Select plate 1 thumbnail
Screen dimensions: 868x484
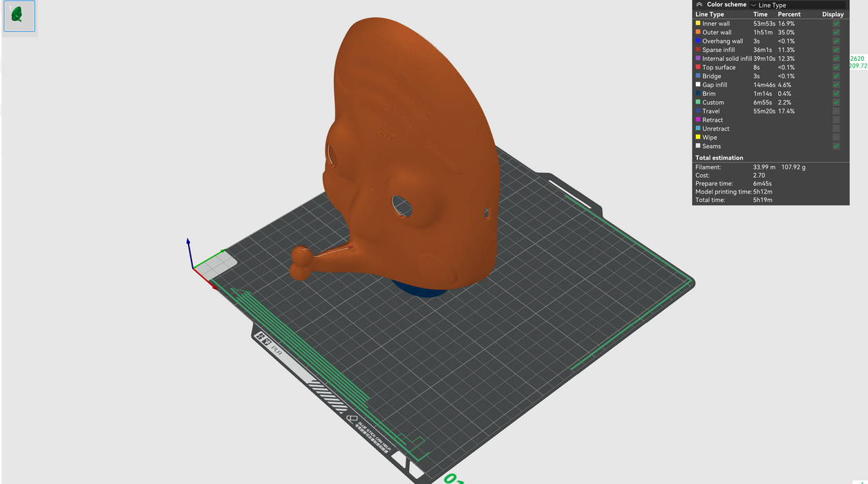pyautogui.click(x=19, y=16)
